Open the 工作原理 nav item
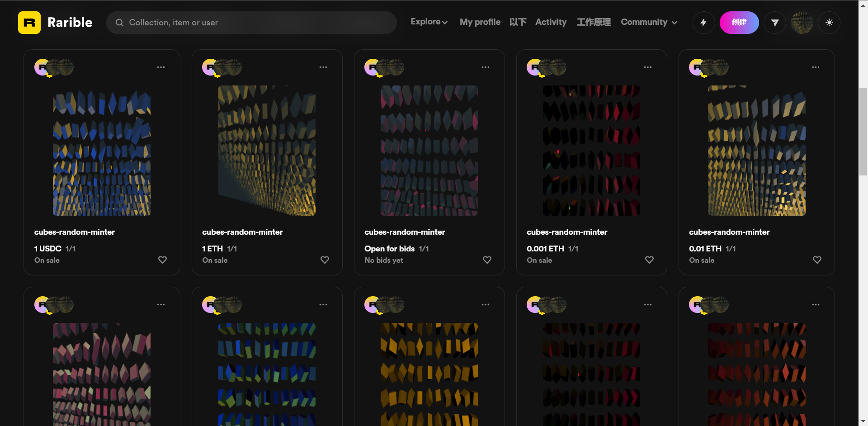 (594, 22)
